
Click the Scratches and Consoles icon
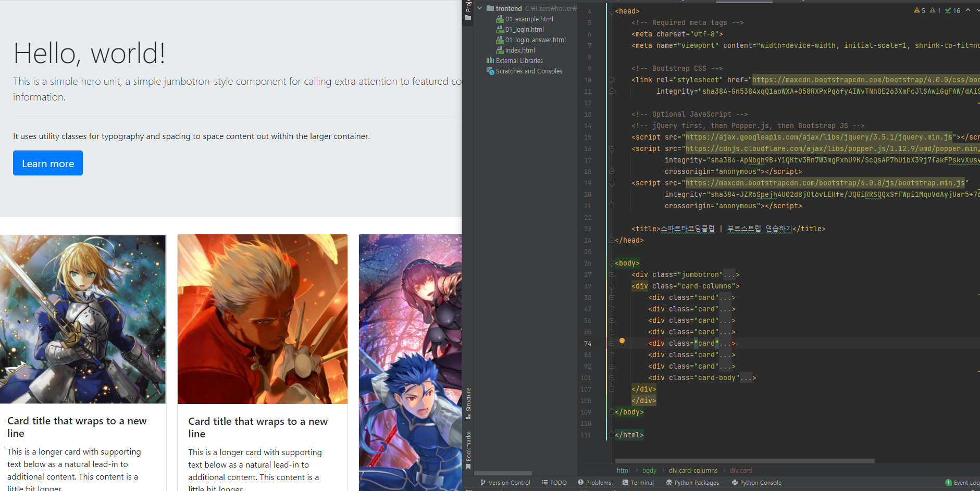click(x=490, y=71)
